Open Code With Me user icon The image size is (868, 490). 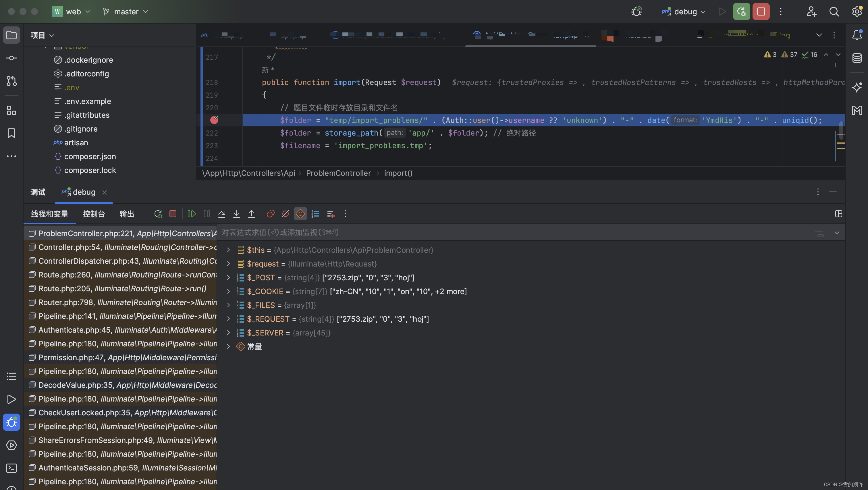811,11
